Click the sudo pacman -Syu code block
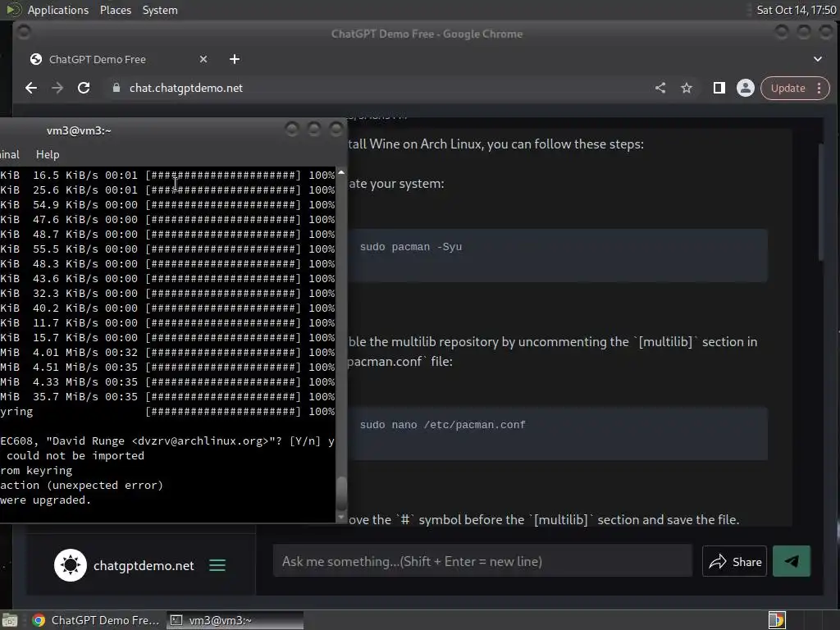This screenshot has height=630, width=840. 557,255
